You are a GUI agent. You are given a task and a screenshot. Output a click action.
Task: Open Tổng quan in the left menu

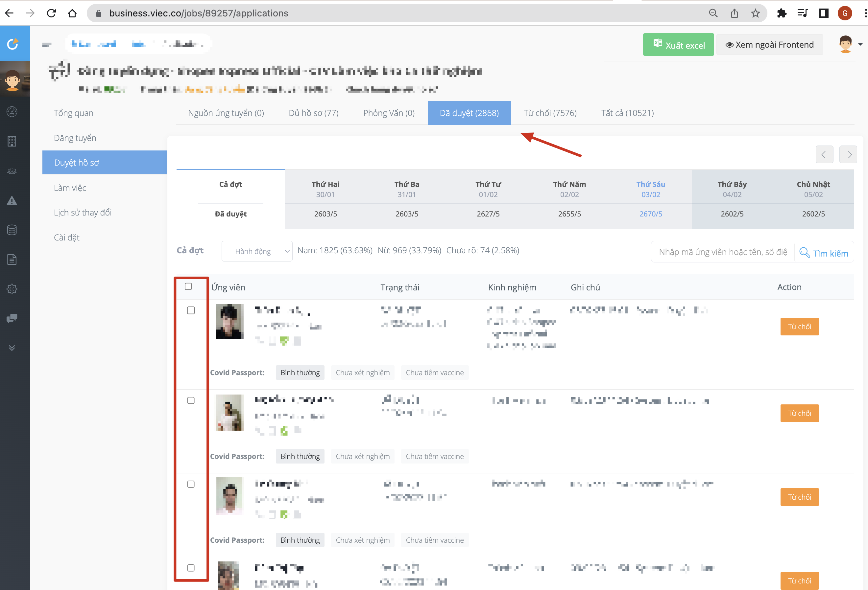(x=74, y=113)
